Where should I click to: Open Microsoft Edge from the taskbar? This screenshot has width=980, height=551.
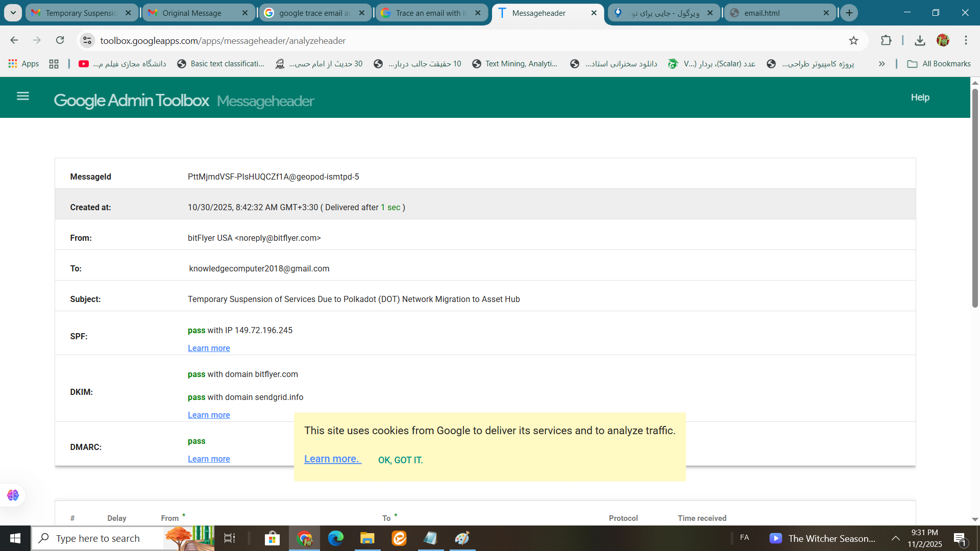[335, 538]
